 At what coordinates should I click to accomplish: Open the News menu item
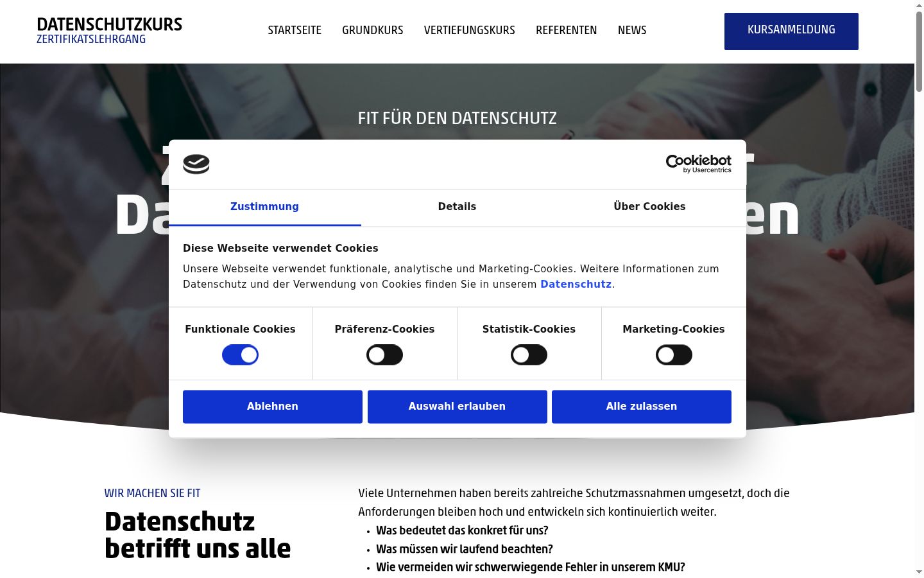coord(632,30)
